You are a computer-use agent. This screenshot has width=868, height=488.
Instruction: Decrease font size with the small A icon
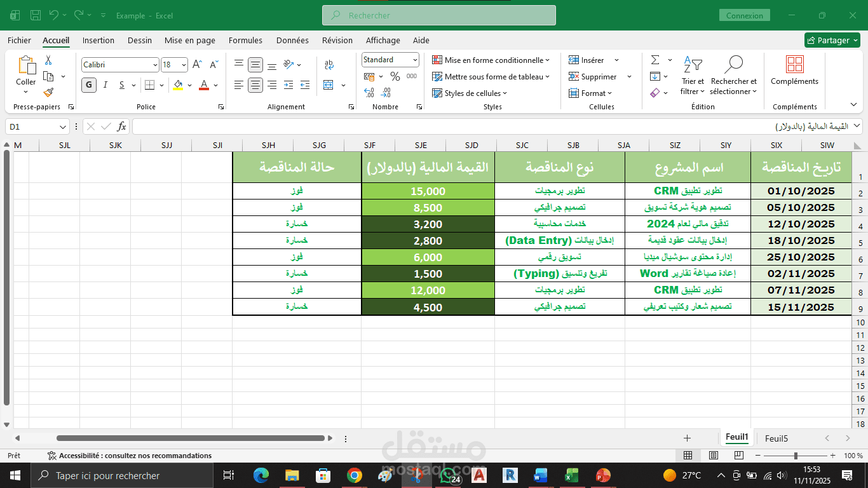click(x=214, y=65)
